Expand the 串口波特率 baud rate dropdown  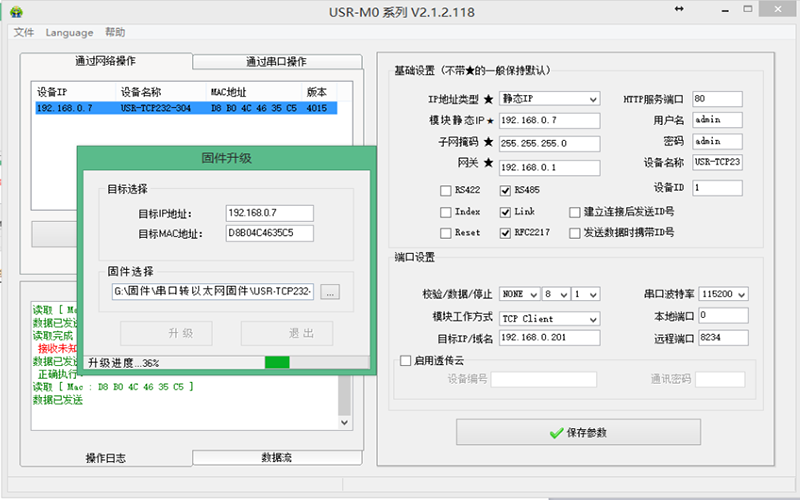pos(740,294)
